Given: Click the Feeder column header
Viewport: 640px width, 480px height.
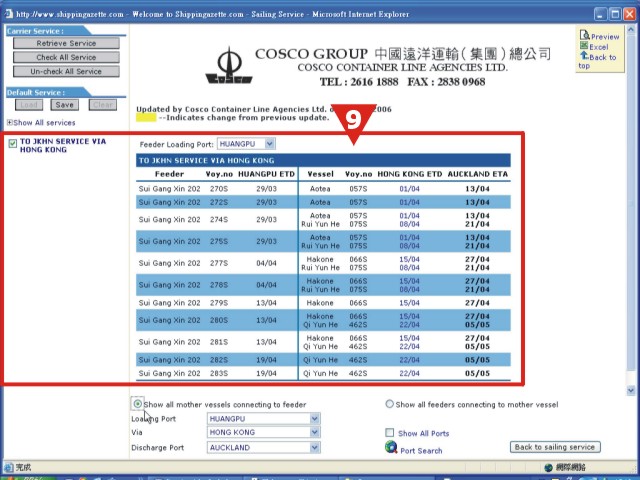Looking at the screenshot, I should tap(169, 174).
